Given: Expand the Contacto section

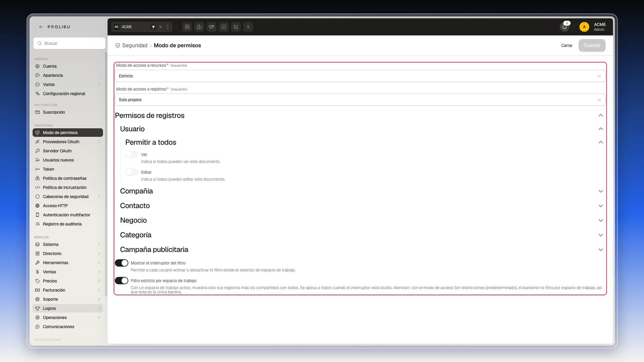Looking at the screenshot, I should (x=600, y=206).
